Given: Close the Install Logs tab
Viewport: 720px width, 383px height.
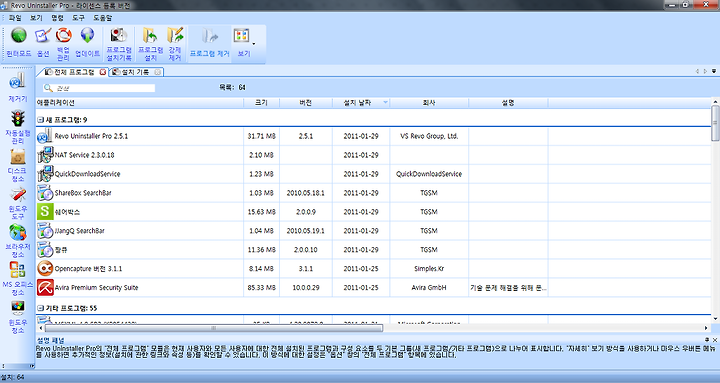Looking at the screenshot, I should [x=158, y=72].
